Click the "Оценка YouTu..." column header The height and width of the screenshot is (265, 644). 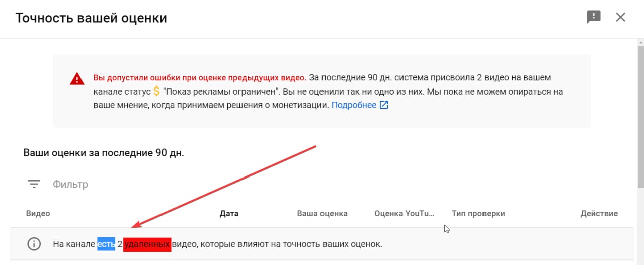click(x=404, y=213)
